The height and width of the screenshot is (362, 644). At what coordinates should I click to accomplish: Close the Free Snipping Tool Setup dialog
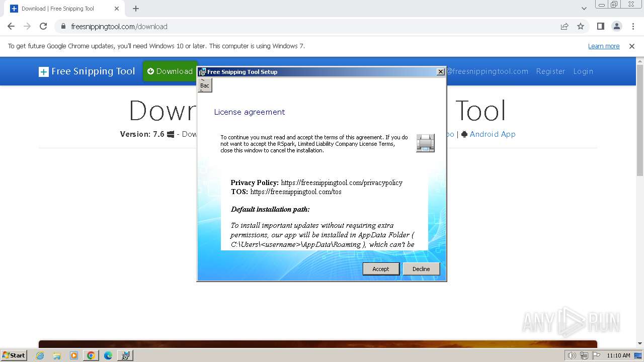coord(441,72)
